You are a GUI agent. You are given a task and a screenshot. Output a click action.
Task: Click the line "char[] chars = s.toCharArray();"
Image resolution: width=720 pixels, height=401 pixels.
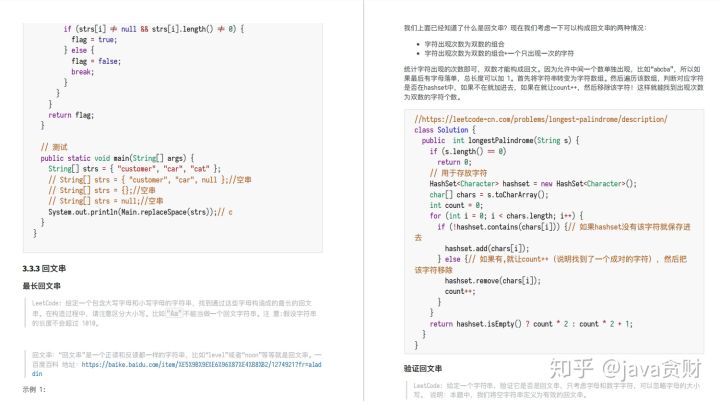tap(489, 195)
